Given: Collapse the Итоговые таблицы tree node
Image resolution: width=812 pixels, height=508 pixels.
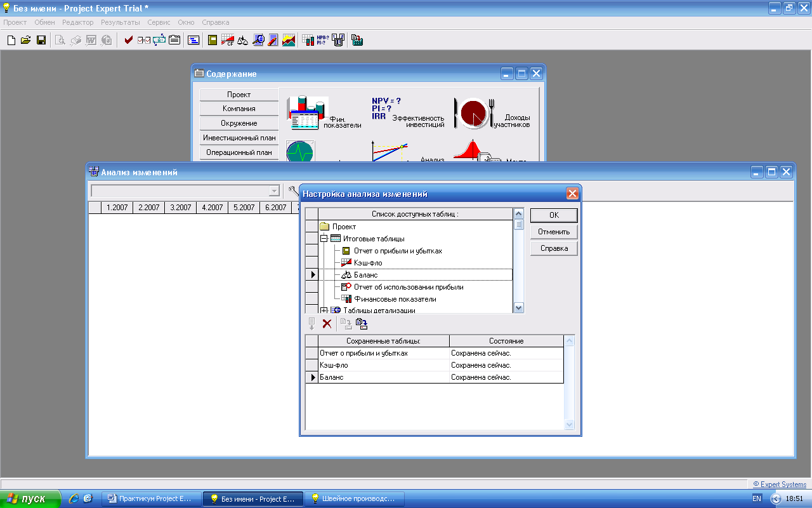Looking at the screenshot, I should tap(324, 239).
